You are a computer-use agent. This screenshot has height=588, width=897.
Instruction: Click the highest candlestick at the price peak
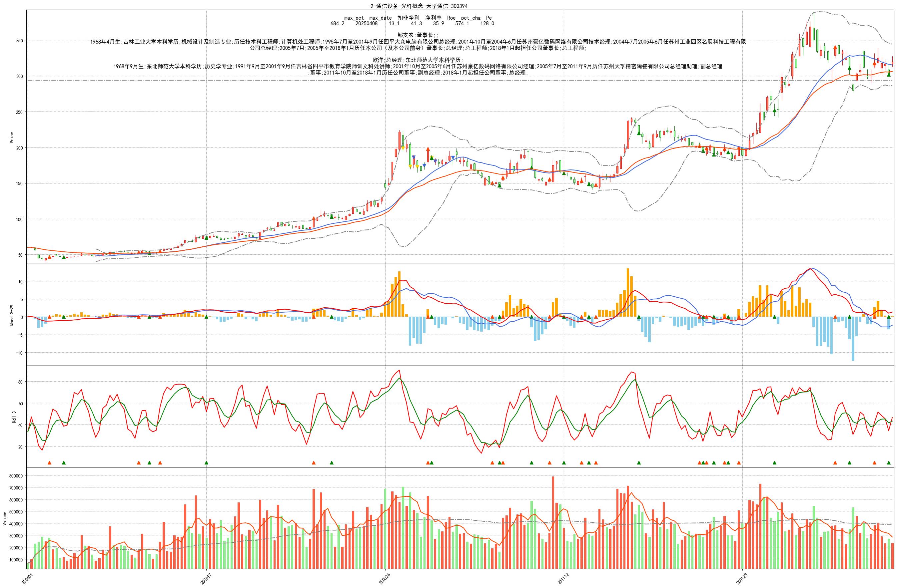[814, 33]
